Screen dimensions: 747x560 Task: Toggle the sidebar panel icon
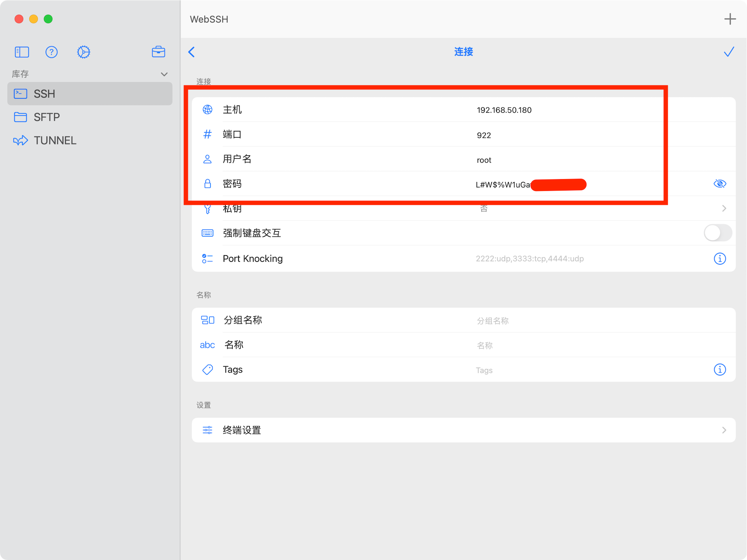pyautogui.click(x=22, y=52)
